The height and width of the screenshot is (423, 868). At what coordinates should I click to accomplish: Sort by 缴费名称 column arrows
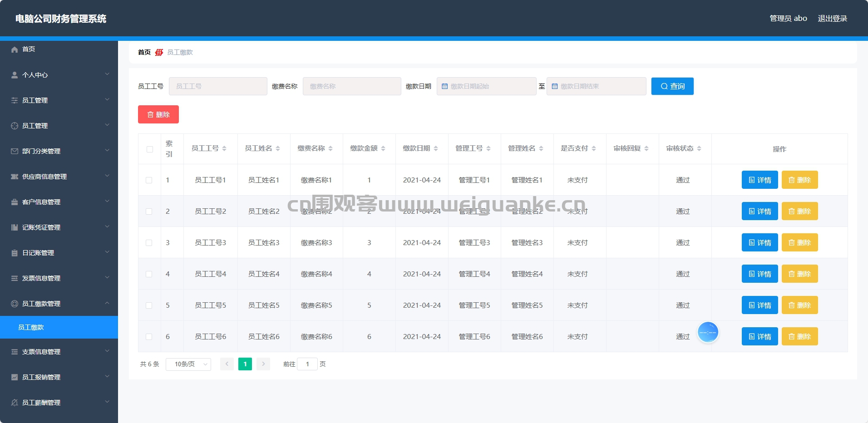330,148
